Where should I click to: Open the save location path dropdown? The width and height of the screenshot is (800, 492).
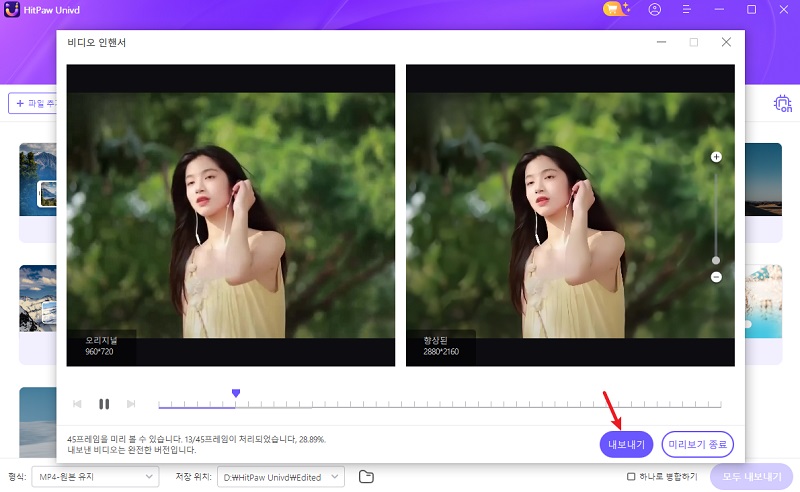pyautogui.click(x=281, y=477)
